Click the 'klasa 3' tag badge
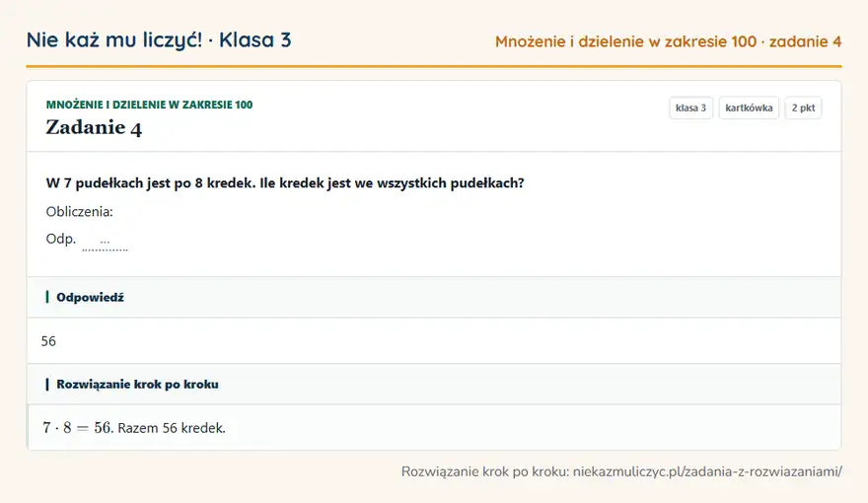The height and width of the screenshot is (503, 868). (x=690, y=108)
